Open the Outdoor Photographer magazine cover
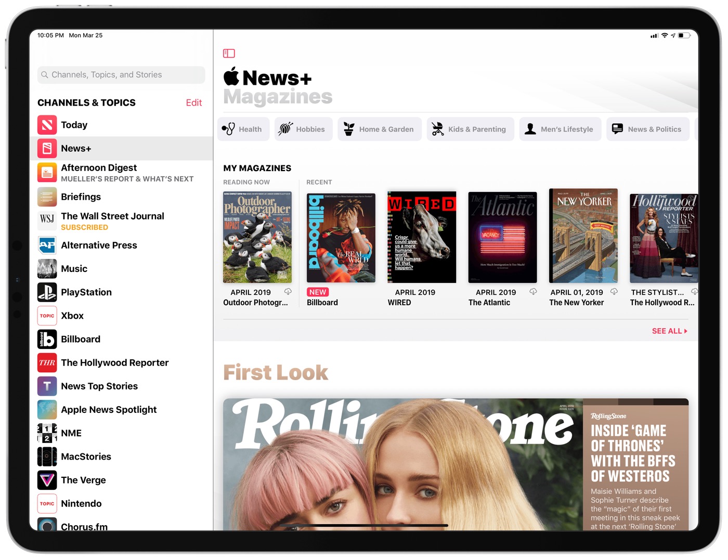This screenshot has width=728, height=560. coord(257,237)
